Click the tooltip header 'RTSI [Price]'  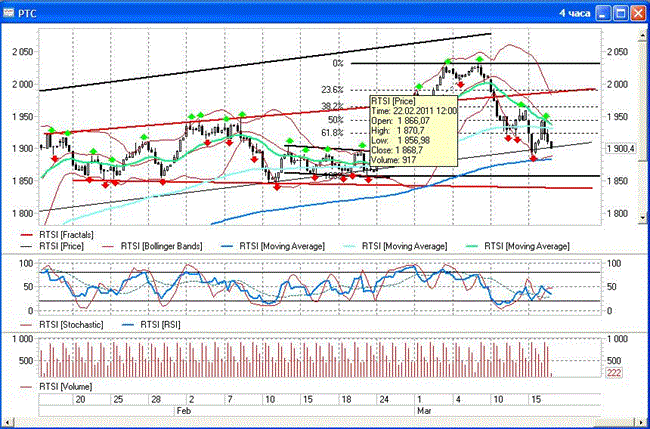pyautogui.click(x=392, y=101)
